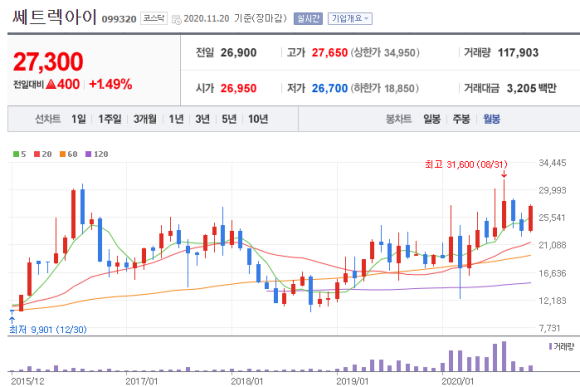
Task: Click the 29,993 y-axis label
Action: coord(552,190)
